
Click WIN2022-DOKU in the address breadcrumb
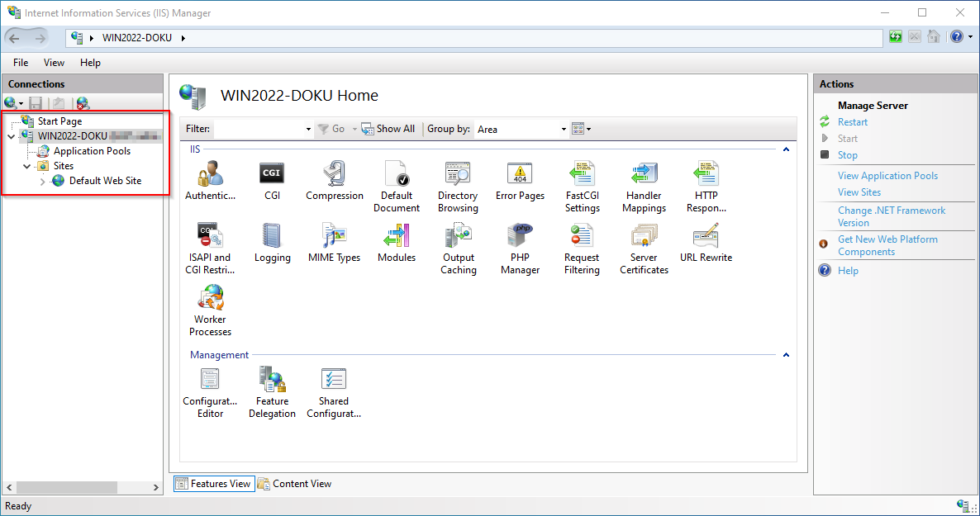[137, 38]
